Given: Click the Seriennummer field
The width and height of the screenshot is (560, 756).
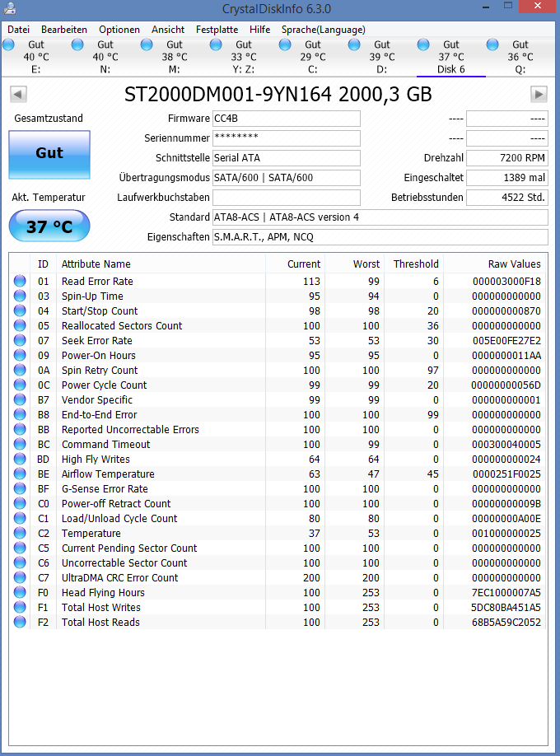Looking at the screenshot, I should click(x=287, y=138).
